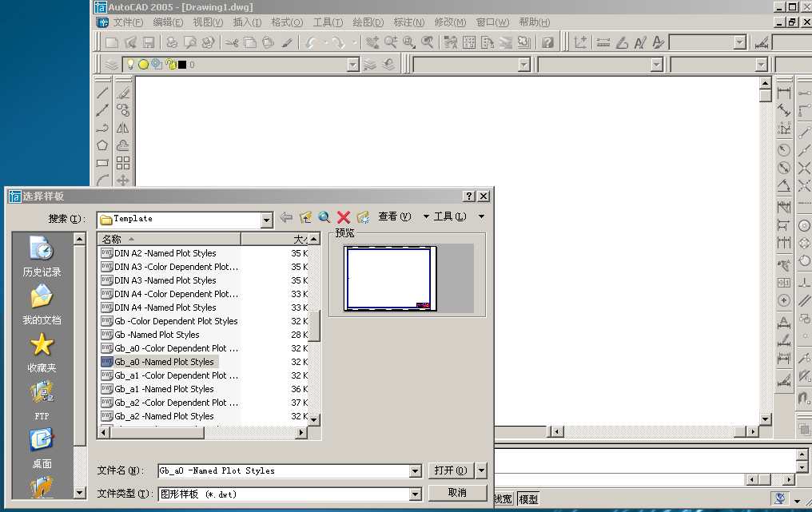Click the Search the Web magnifier icon
The height and width of the screenshot is (512, 812).
tap(324, 217)
